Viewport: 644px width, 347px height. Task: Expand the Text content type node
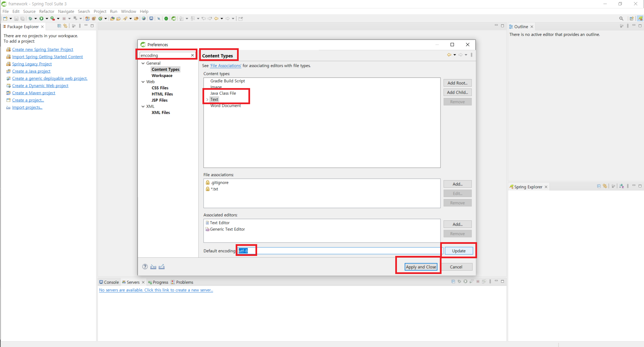click(207, 99)
